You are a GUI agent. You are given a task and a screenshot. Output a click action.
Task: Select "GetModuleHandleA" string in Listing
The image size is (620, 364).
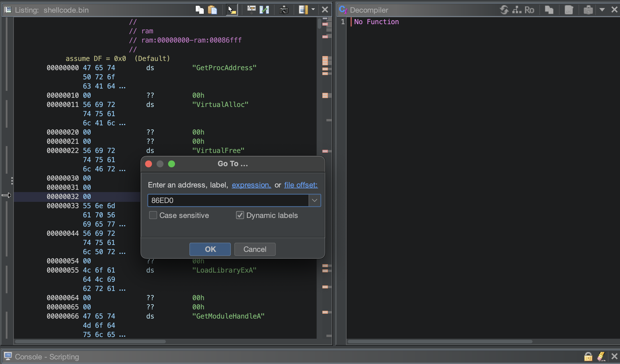click(228, 316)
